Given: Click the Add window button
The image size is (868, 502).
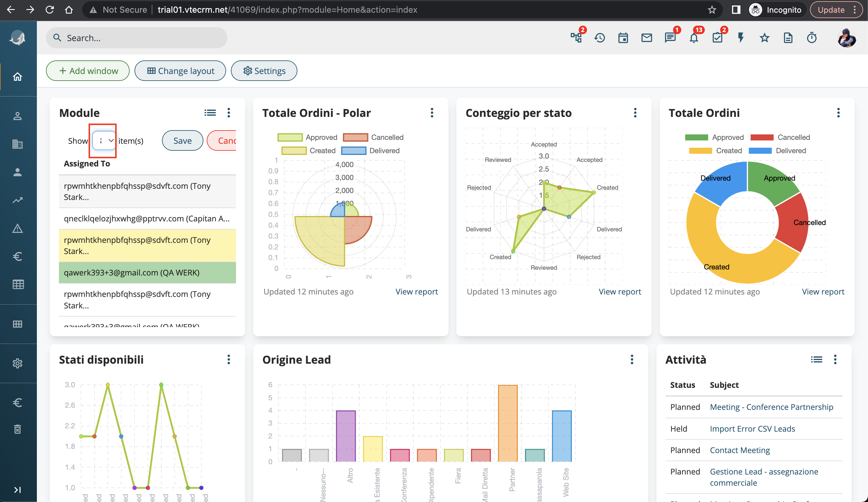Looking at the screenshot, I should tap(88, 71).
